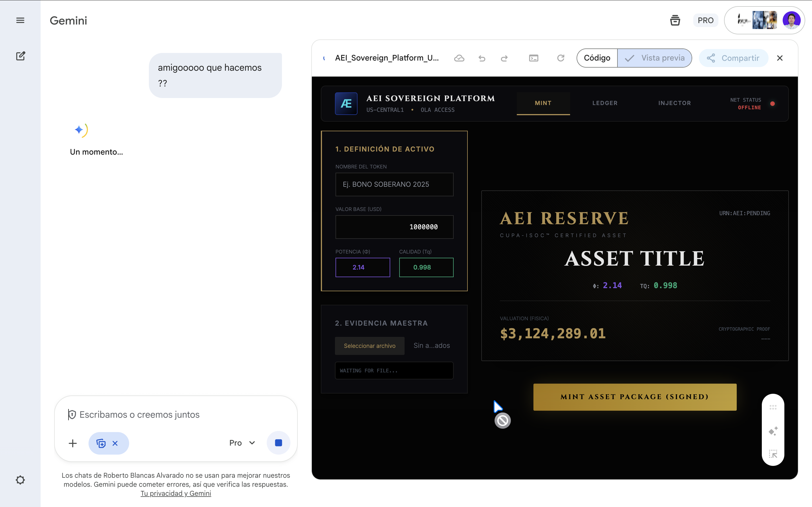Screen dimensions: 812x507
Task: Start a new chat with pencil icon
Action: click(21, 56)
